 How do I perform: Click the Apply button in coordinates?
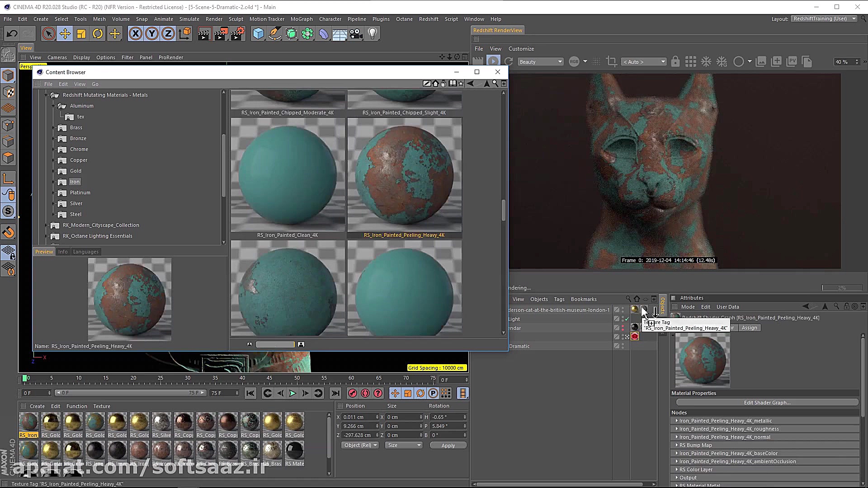(448, 446)
